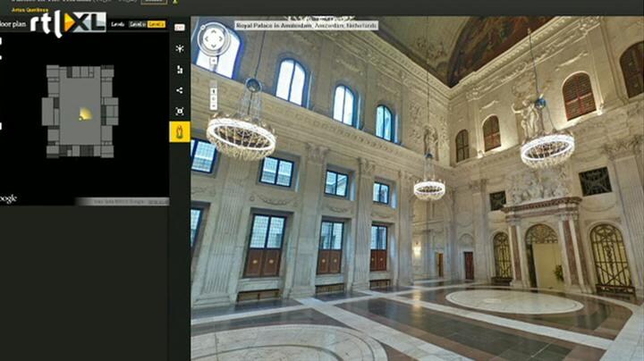Open the rtl XL logo
This screenshot has width=644, height=361.
[68, 24]
